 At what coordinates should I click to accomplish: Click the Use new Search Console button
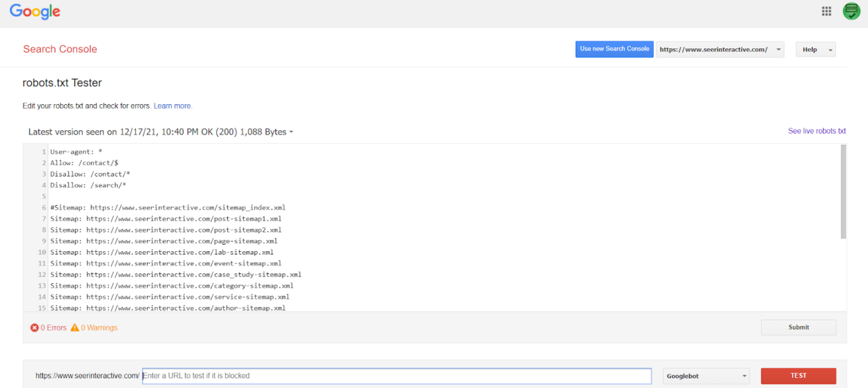click(614, 49)
